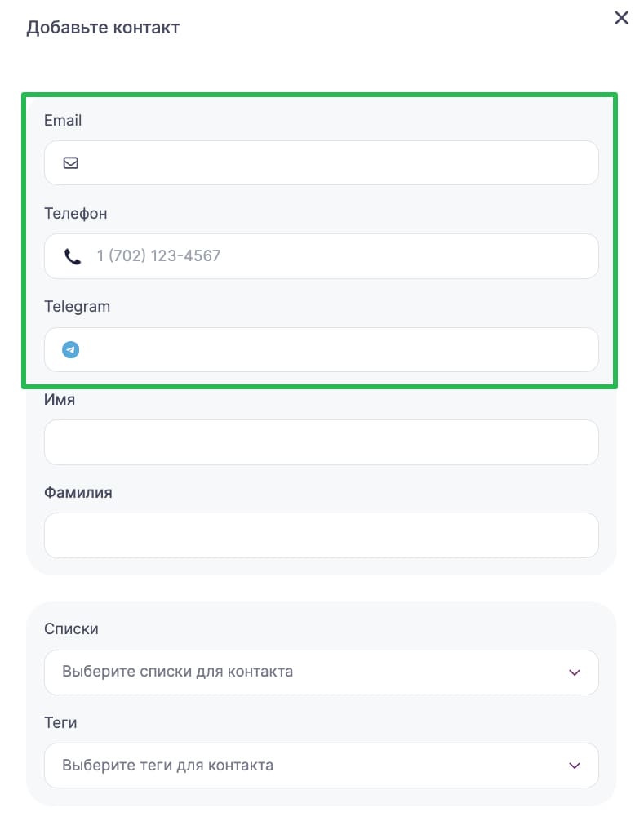This screenshot has width=644, height=830.
Task: Expand the chevron in Списки selector
Action: tap(575, 672)
